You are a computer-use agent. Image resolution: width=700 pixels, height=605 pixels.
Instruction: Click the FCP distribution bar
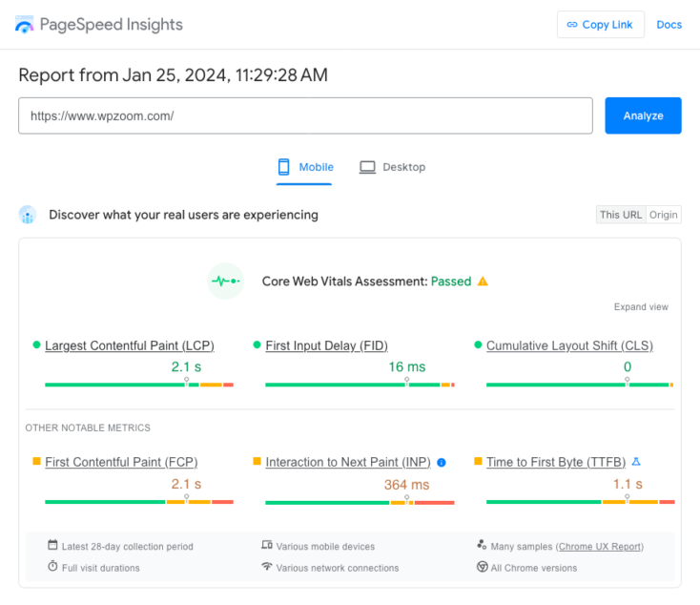point(139,502)
